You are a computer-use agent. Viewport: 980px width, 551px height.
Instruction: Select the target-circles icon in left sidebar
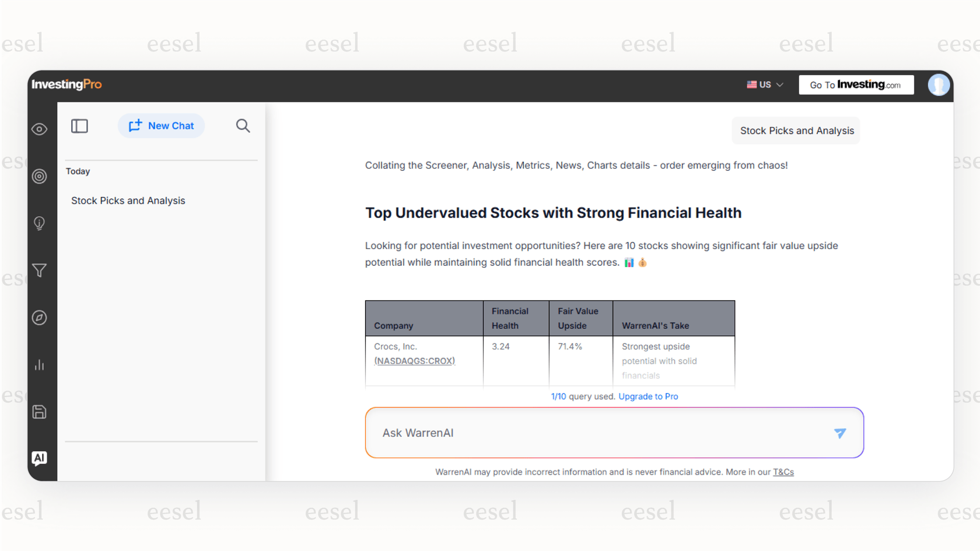click(39, 176)
